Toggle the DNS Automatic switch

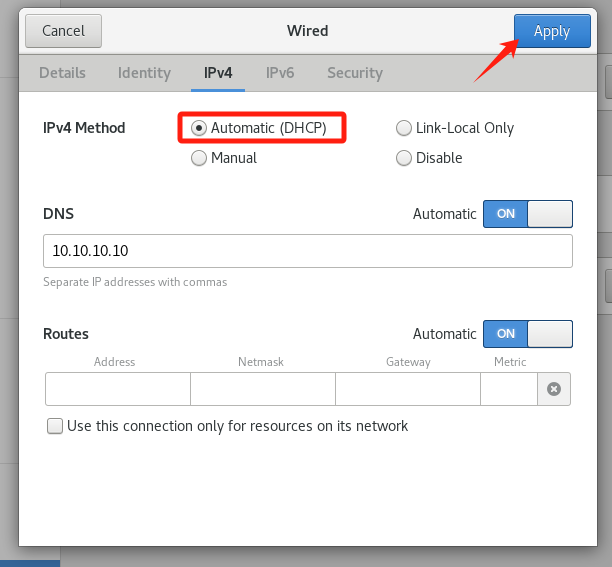point(527,214)
